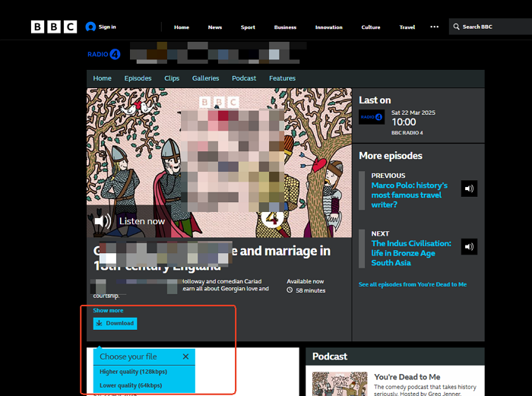
Task: Open You're Dead to Me podcast title
Action: (407, 377)
